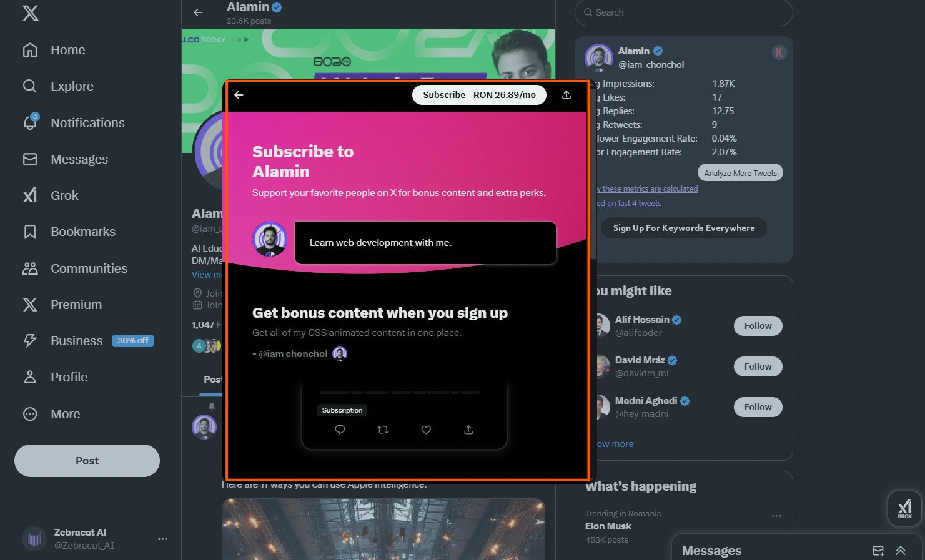Viewport: 925px width, 560px height.
Task: Go back using the arrow in the subscribe dialog
Action: (x=239, y=95)
